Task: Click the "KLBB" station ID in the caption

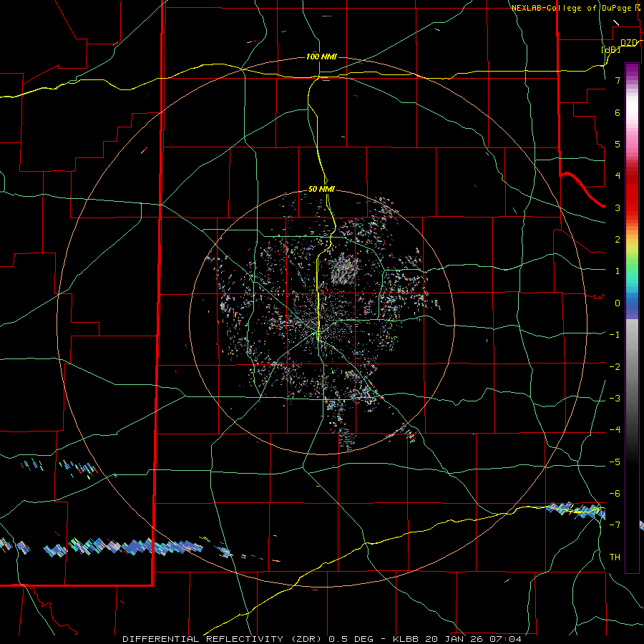Action: (406, 639)
